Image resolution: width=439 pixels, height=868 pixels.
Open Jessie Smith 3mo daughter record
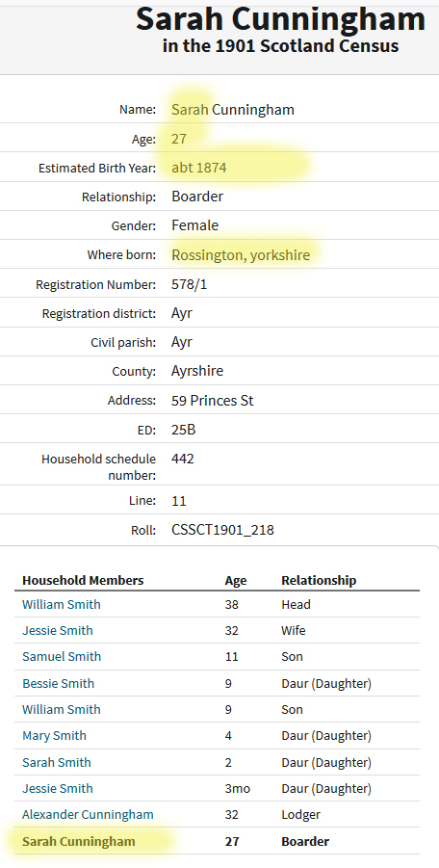pos(58,788)
